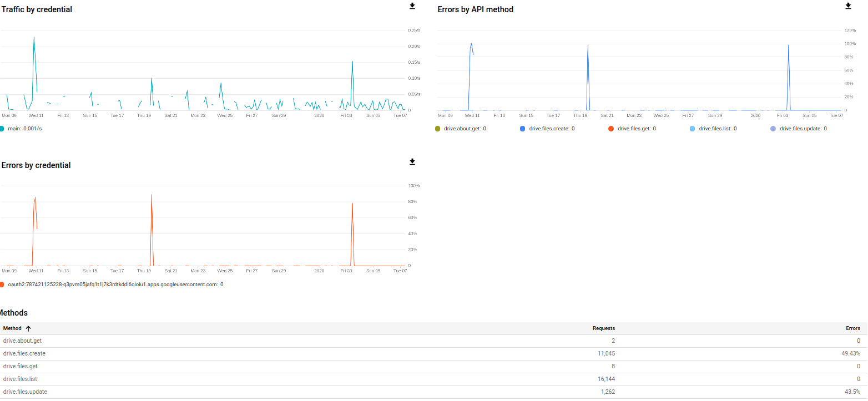Open drive.files.get method row
868x401 pixels.
21,366
